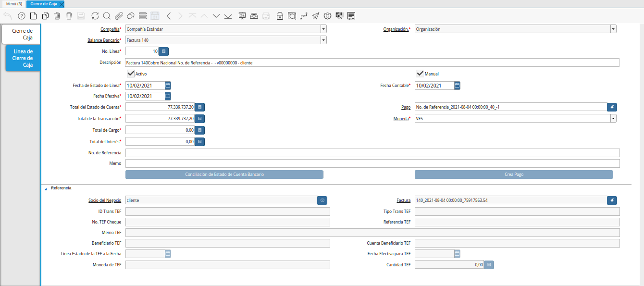Switch to the Menú (3) tab
This screenshot has width=644, height=286.
click(14, 4)
